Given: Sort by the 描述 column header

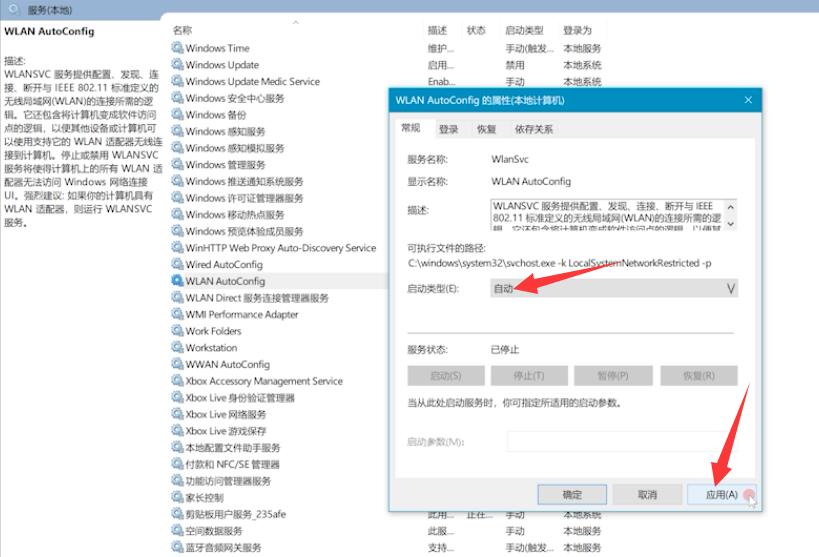Looking at the screenshot, I should (x=437, y=30).
